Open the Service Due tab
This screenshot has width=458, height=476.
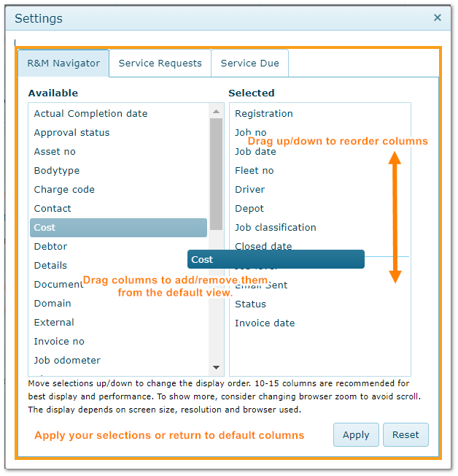click(249, 64)
